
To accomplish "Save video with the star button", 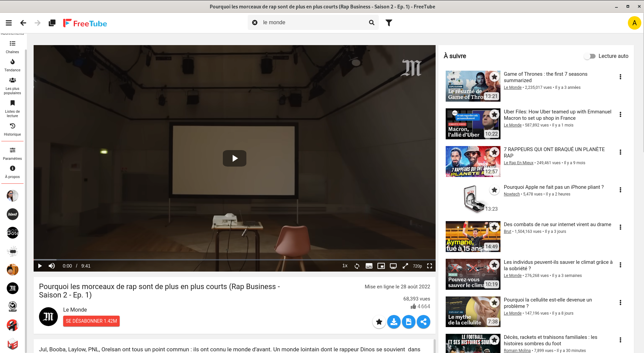I will tap(379, 322).
